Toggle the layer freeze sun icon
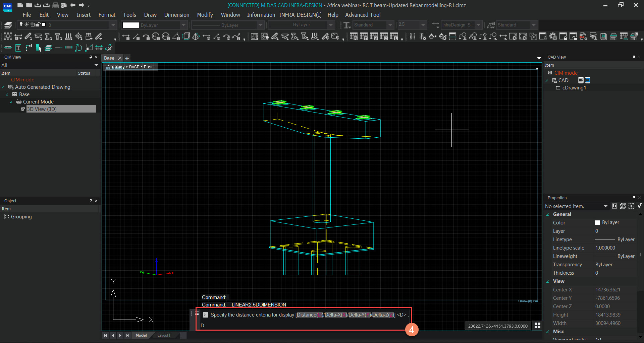 click(x=26, y=24)
